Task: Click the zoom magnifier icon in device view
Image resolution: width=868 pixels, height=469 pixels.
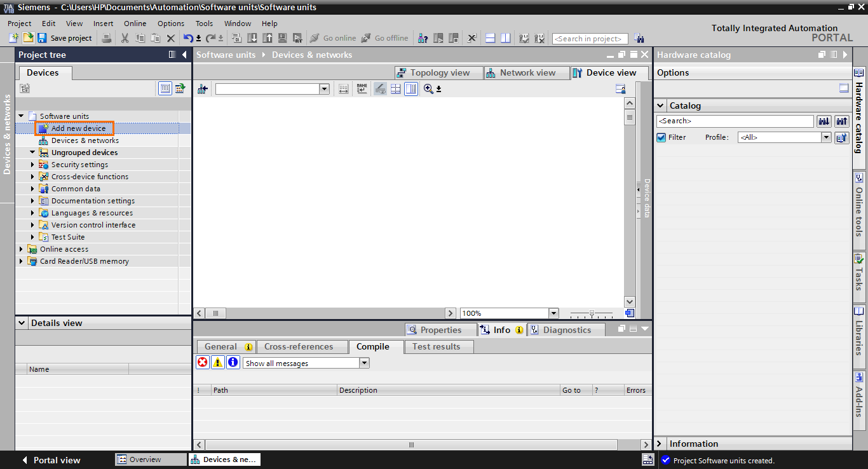Action: point(428,89)
